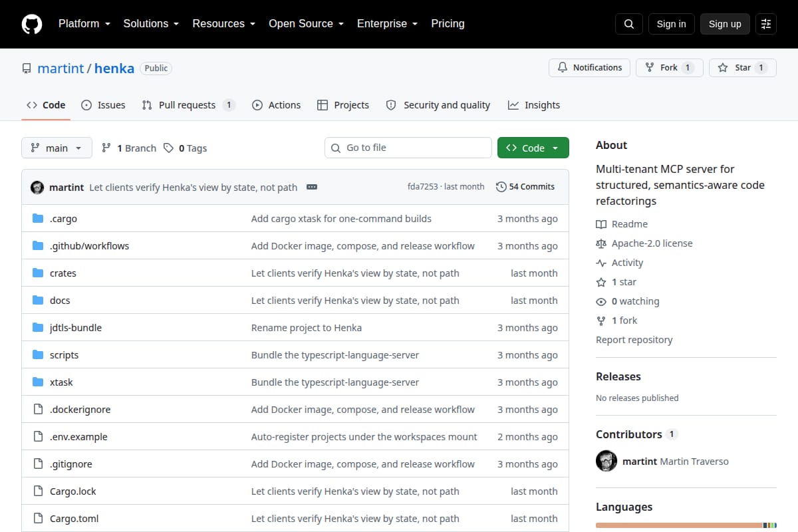The height and width of the screenshot is (532, 798).
Task: Expand the main branch dropdown
Action: pyautogui.click(x=57, y=148)
